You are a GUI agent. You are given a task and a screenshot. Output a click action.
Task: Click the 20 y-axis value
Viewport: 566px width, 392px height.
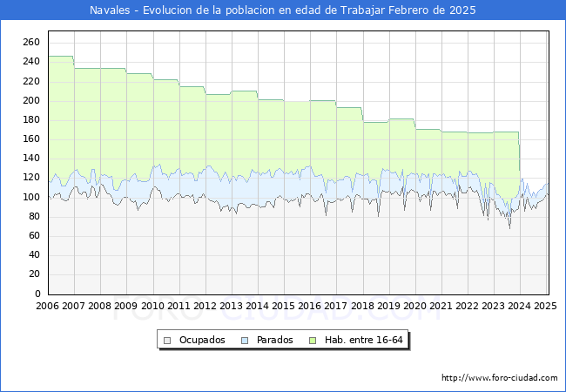(x=34, y=274)
